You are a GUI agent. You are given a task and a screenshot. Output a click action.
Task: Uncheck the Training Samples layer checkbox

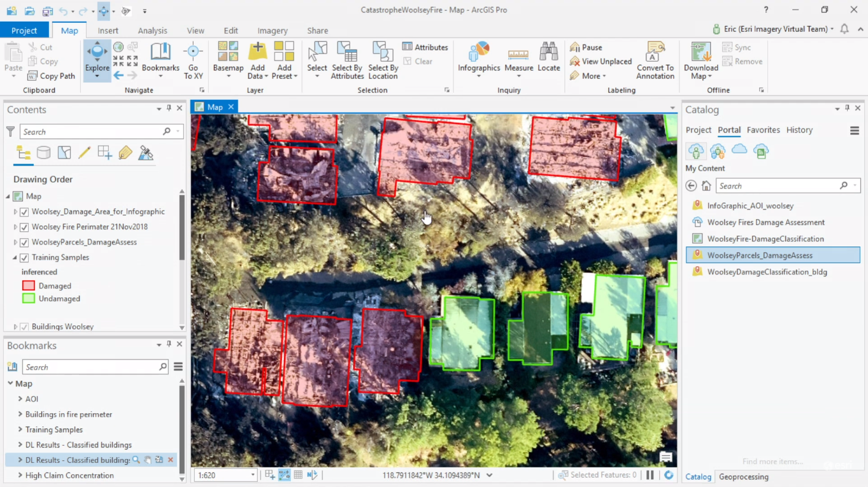24,257
